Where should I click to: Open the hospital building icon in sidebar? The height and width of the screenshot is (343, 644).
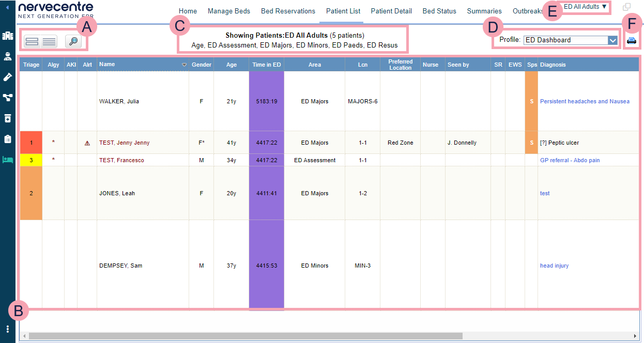point(8,36)
